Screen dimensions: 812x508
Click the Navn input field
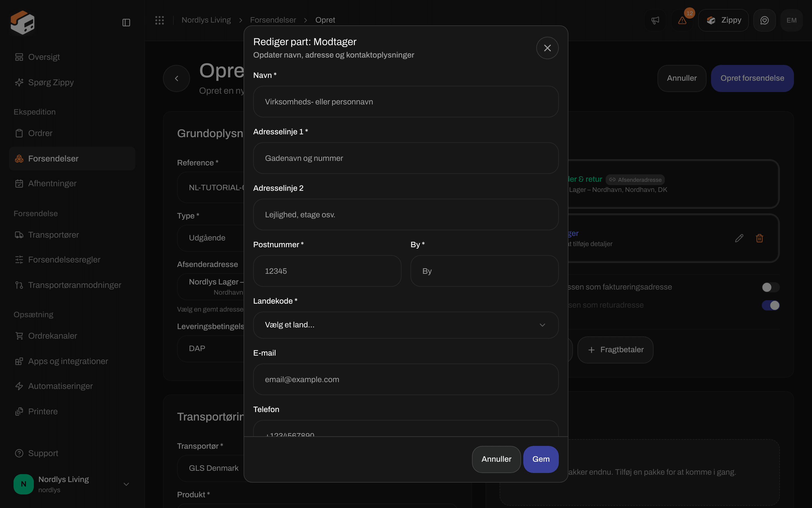[x=406, y=102]
